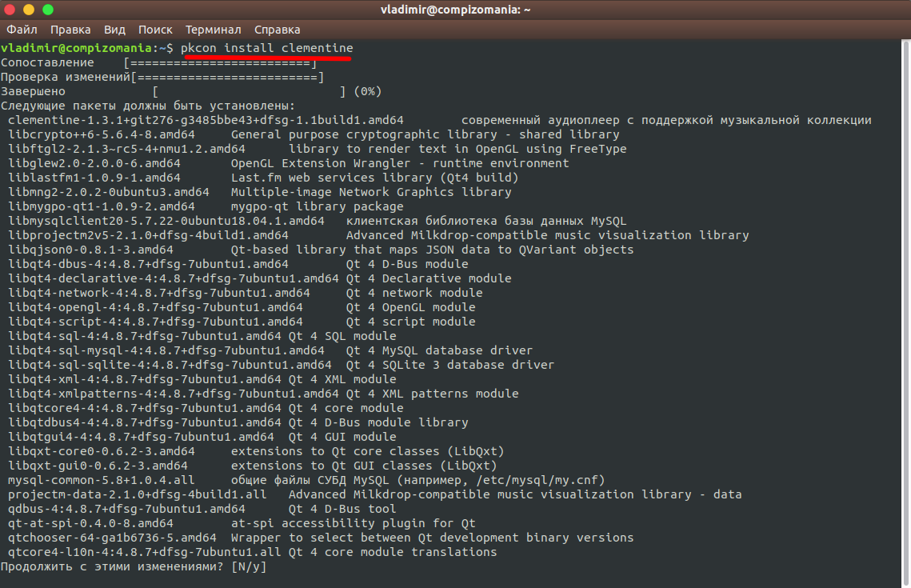Click the Проверка изменений progress line
Viewport: 911px width, 588px height.
click(x=162, y=77)
